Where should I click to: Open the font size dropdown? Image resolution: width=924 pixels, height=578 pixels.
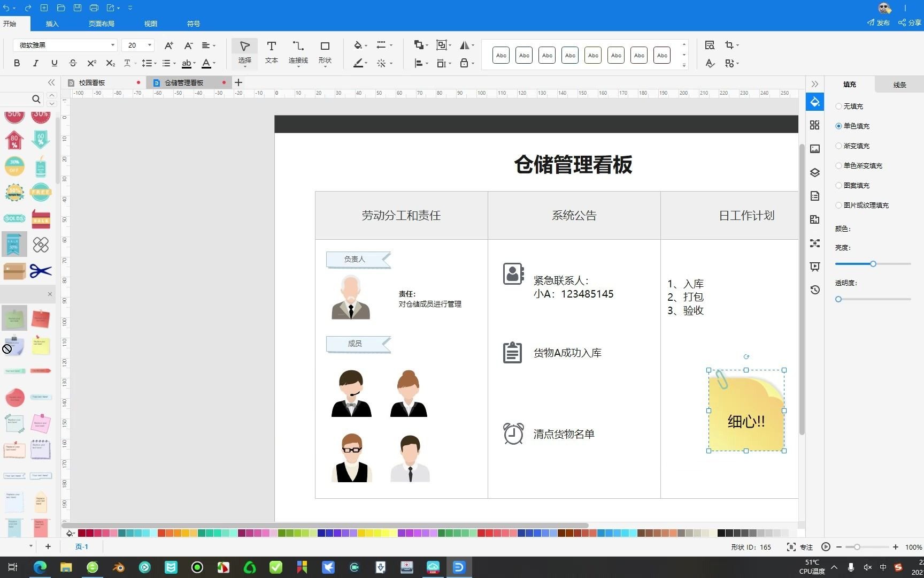click(x=149, y=45)
